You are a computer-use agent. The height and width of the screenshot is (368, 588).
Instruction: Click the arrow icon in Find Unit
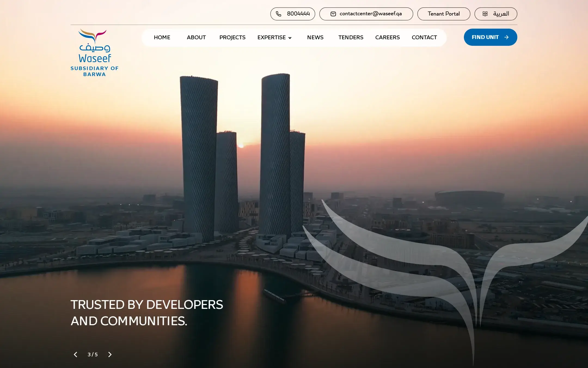pos(506,37)
